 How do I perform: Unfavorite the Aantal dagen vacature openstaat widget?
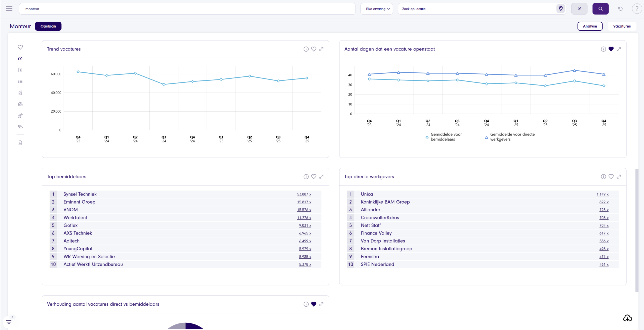tap(611, 49)
